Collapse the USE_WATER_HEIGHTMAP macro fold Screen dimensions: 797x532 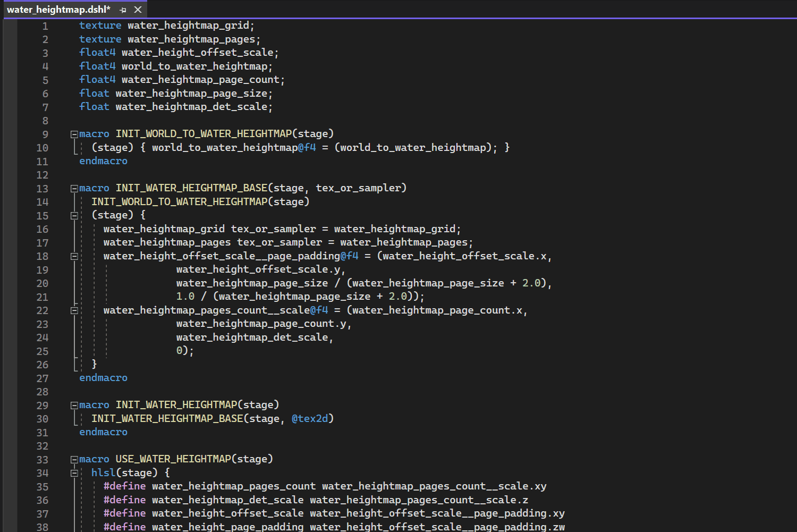[74, 459]
